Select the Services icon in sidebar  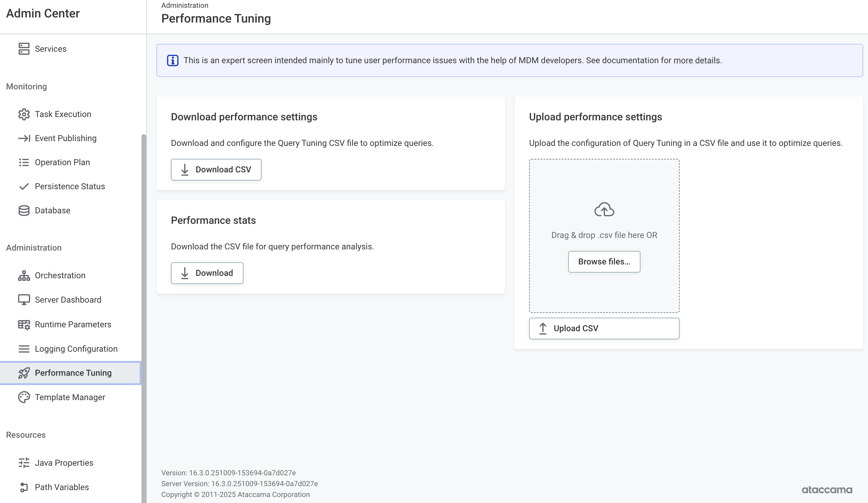point(24,48)
